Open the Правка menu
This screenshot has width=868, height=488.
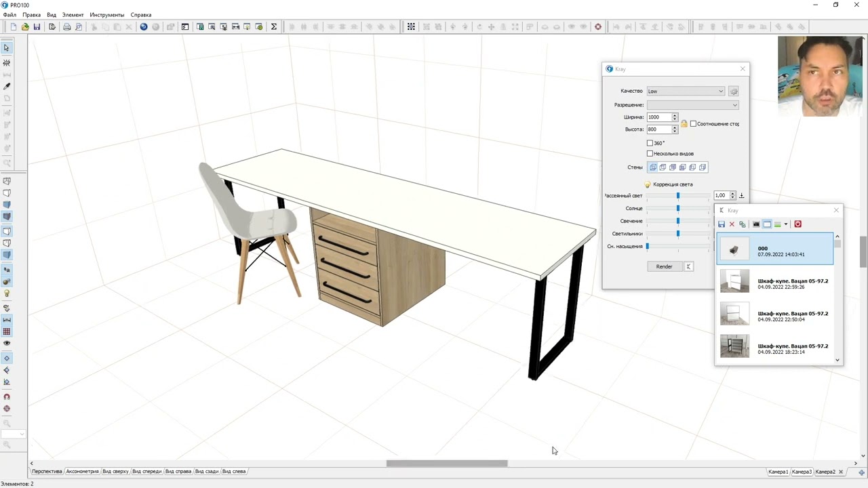tap(31, 15)
